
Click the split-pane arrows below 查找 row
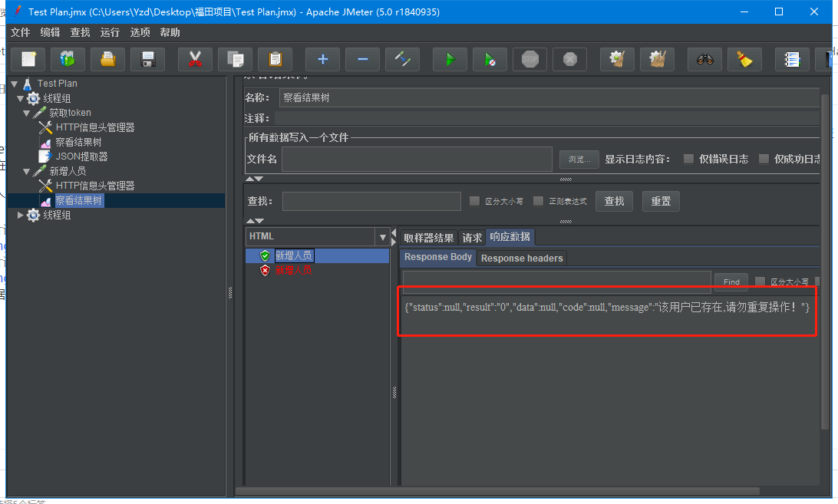[x=255, y=221]
